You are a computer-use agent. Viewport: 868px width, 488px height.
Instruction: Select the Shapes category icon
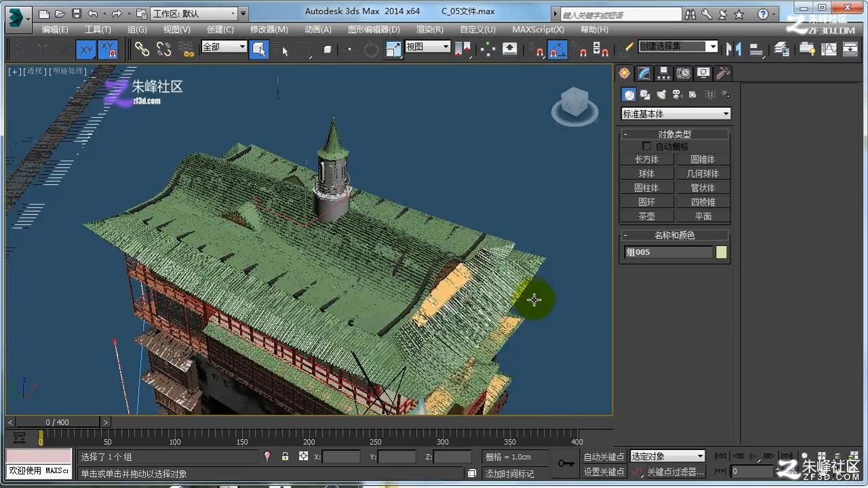click(x=645, y=95)
